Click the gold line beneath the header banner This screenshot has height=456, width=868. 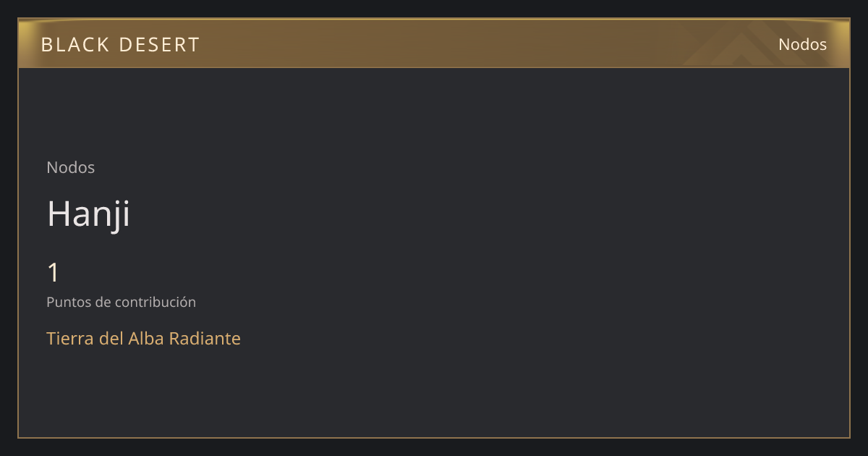pyautogui.click(x=434, y=67)
